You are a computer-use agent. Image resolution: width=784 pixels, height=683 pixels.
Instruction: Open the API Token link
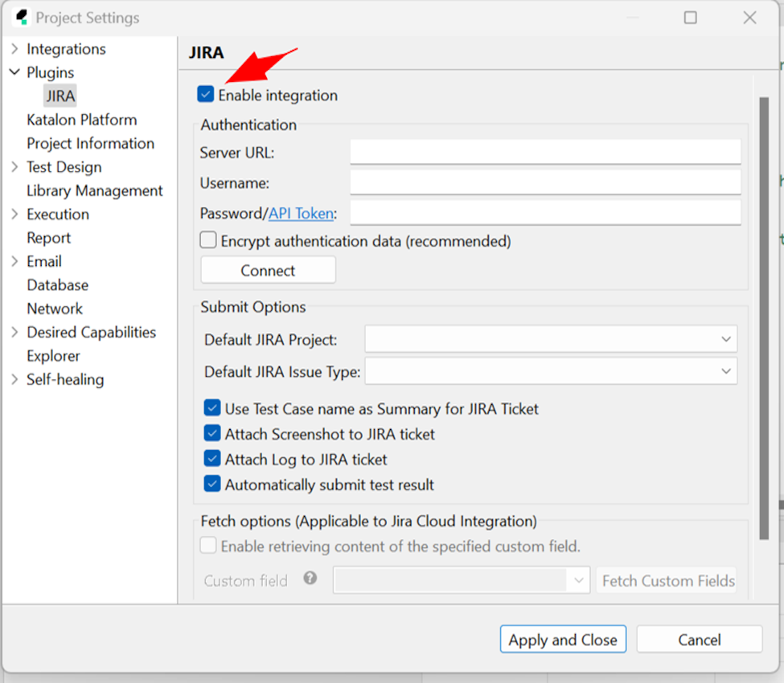coord(301,214)
